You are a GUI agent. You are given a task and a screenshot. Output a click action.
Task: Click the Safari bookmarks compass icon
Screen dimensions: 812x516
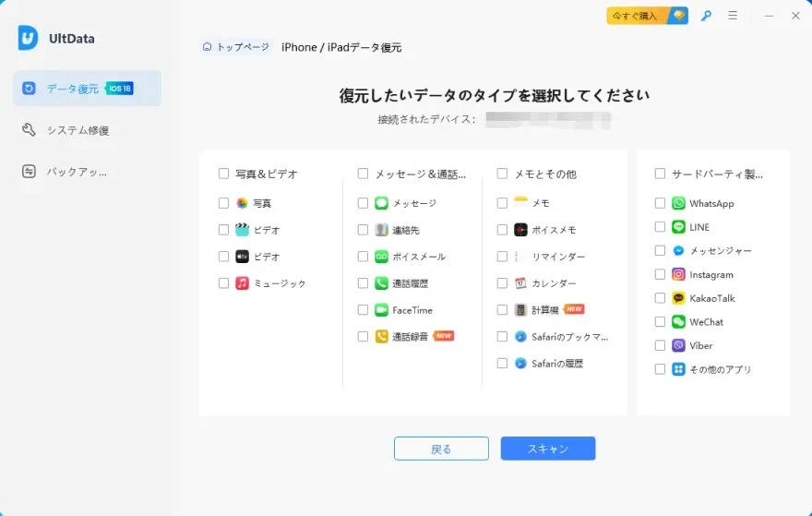pos(520,337)
